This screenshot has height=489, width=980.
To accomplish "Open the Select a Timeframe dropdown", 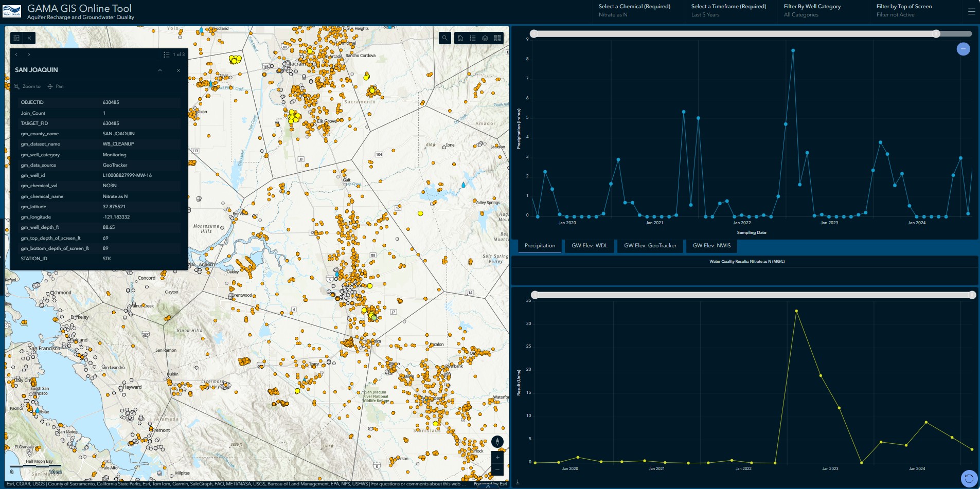I will (x=728, y=10).
